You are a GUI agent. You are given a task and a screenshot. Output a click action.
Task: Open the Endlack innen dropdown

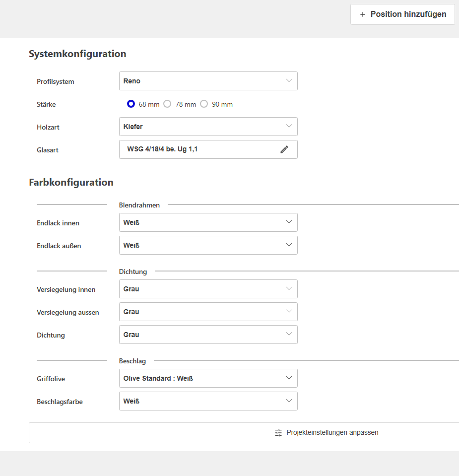point(208,222)
